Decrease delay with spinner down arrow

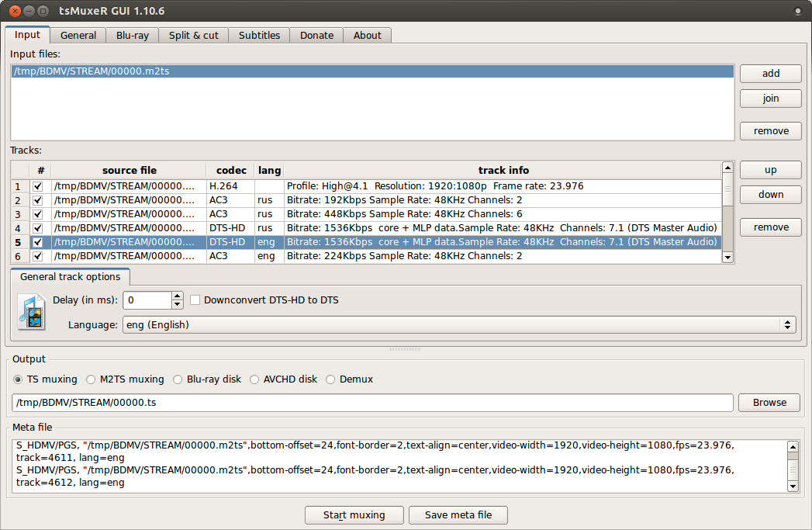pos(177,304)
